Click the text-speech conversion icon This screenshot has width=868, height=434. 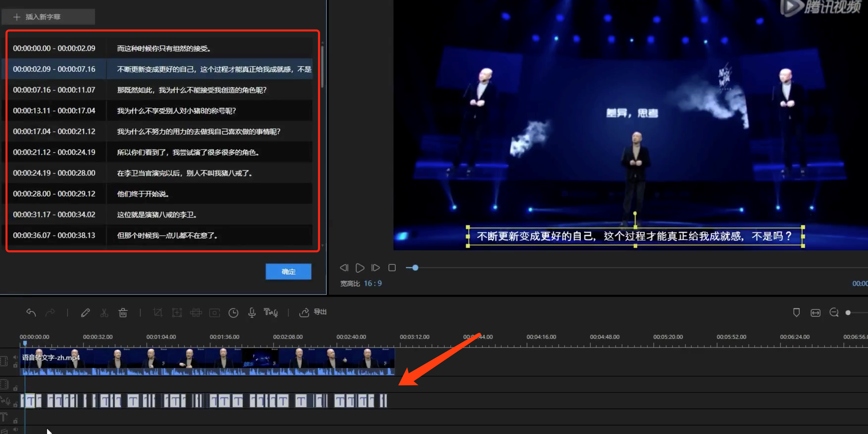pyautogui.click(x=271, y=312)
